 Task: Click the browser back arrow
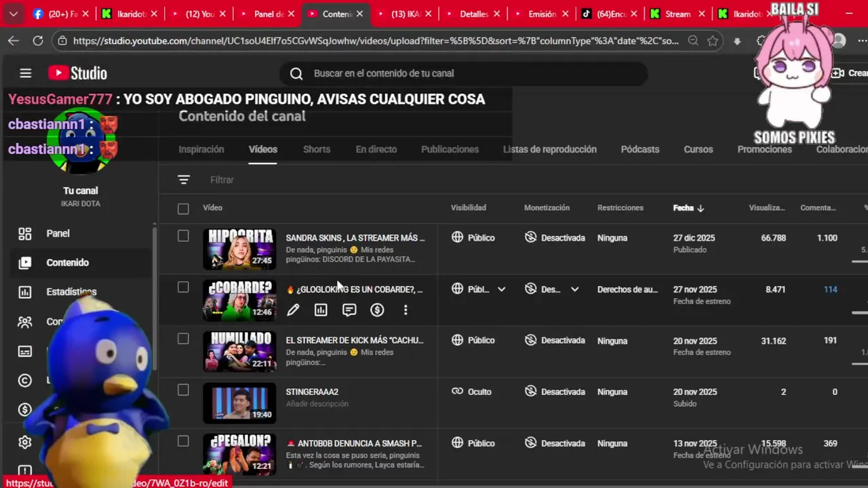click(x=14, y=41)
